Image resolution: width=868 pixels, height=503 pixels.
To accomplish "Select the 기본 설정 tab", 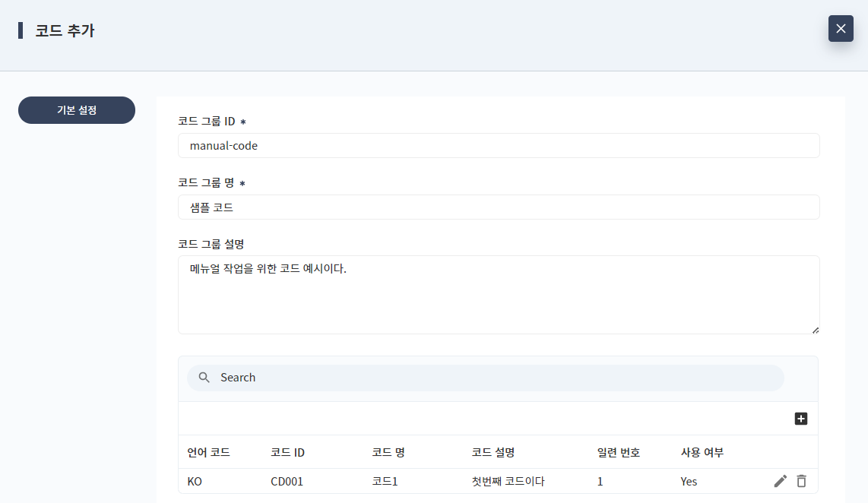I will [77, 110].
